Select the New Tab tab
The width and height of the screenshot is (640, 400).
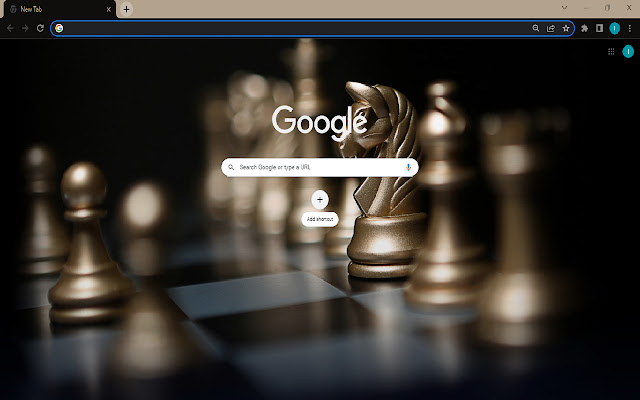click(x=59, y=9)
